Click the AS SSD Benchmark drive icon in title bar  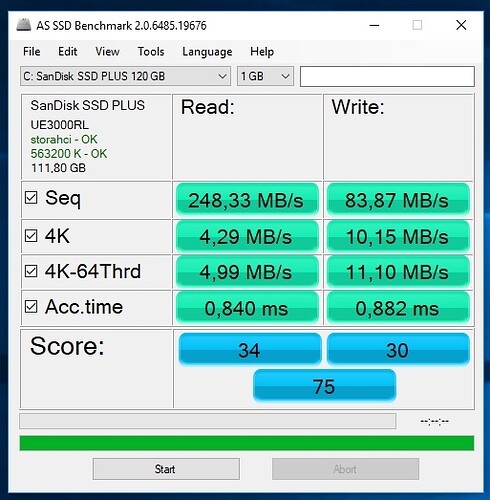pyautogui.click(x=24, y=25)
